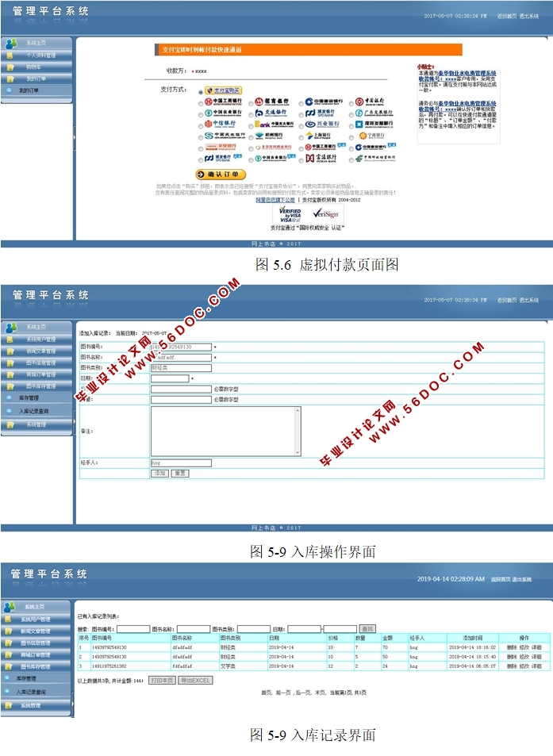This screenshot has width=553, height=756.
Task: Open 图书信息管理 in stock-in records screenshot sidebar
Action: point(36,643)
